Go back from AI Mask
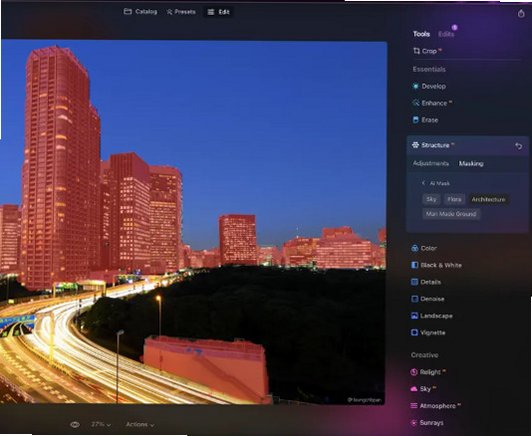Image resolution: width=532 pixels, height=436 pixels. tap(423, 183)
